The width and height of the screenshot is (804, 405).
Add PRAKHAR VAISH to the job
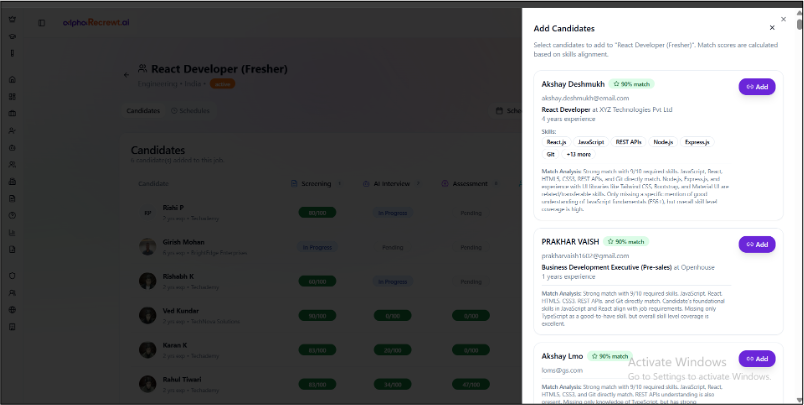(757, 245)
